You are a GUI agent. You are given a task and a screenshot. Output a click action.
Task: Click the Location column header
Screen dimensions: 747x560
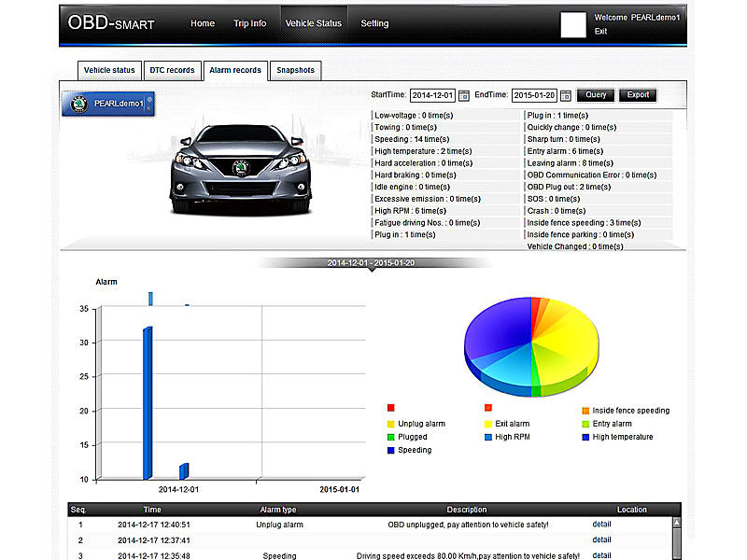click(632, 510)
